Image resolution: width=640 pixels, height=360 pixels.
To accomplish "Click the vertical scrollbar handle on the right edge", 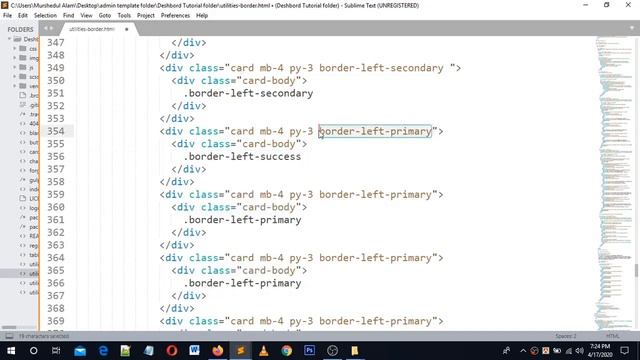I will click(637, 270).
